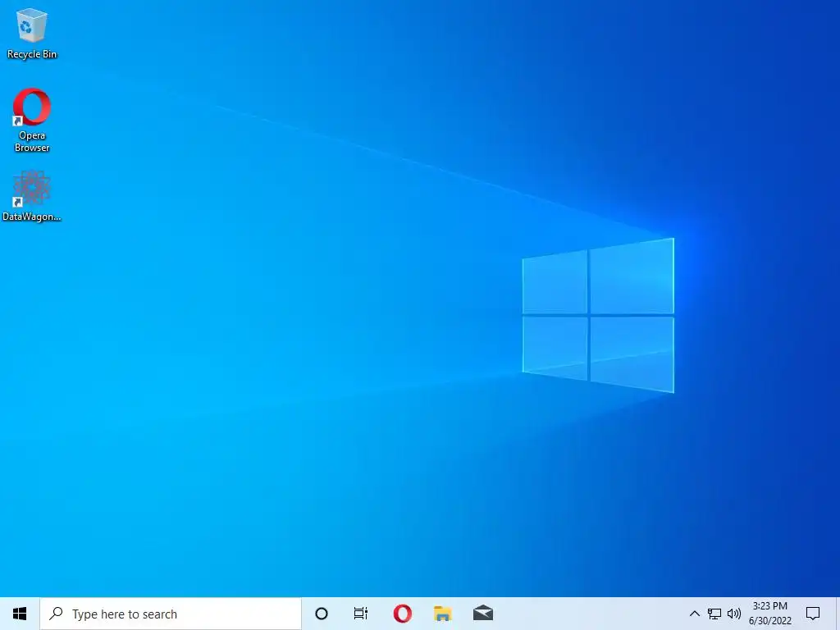840x630 pixels.
Task: Open the Mail app from the taskbar
Action: click(x=483, y=614)
